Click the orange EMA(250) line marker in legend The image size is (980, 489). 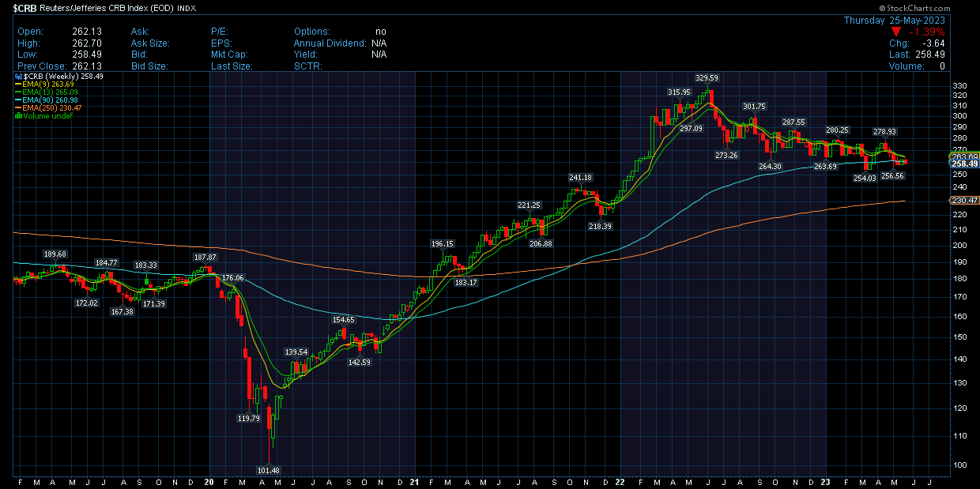19,108
